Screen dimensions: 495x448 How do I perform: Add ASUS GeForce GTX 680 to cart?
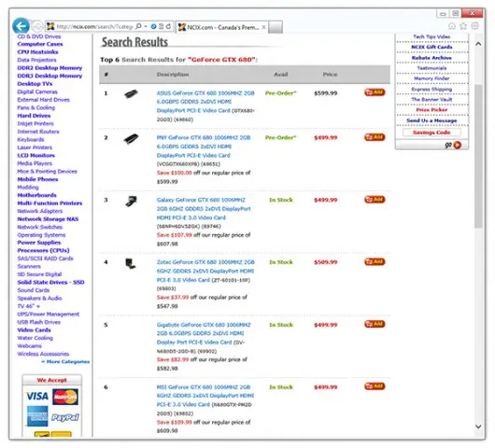(x=375, y=92)
